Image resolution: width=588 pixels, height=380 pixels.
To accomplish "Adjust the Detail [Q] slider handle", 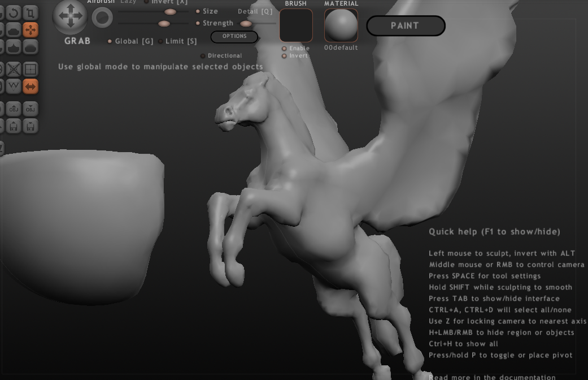I will [x=246, y=24].
